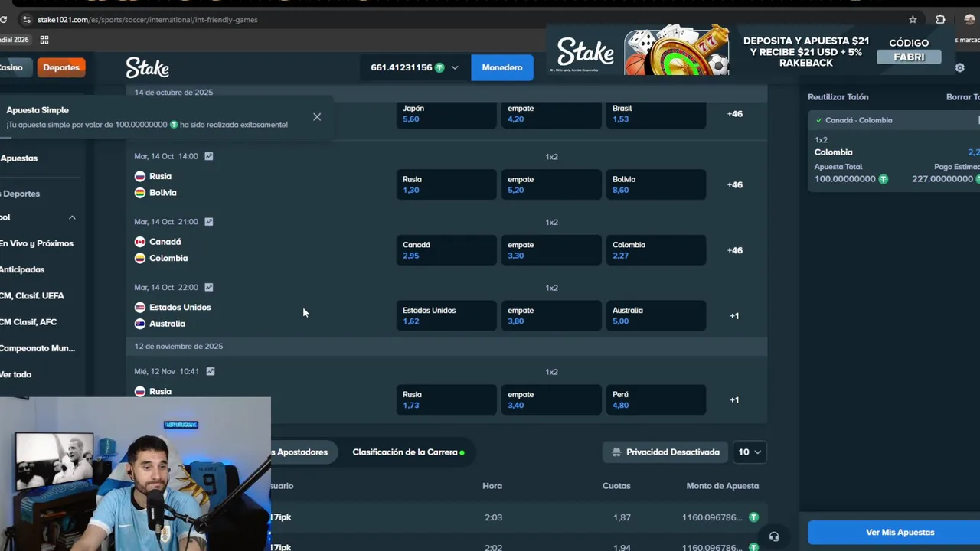Open the Monedero wallet
The height and width of the screenshot is (551, 980).
pos(501,67)
